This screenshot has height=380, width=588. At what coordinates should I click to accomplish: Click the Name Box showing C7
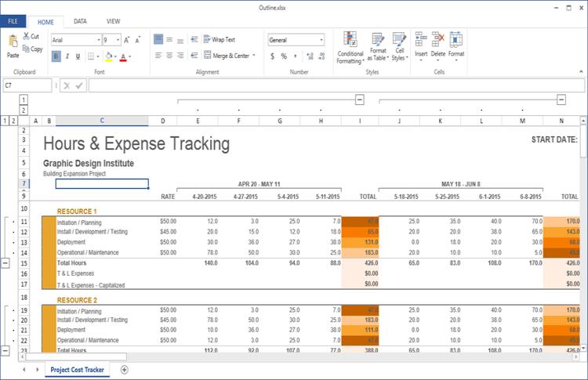(x=27, y=85)
